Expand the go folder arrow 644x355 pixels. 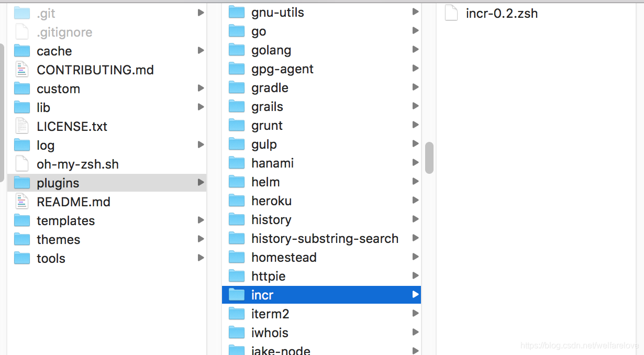point(415,30)
